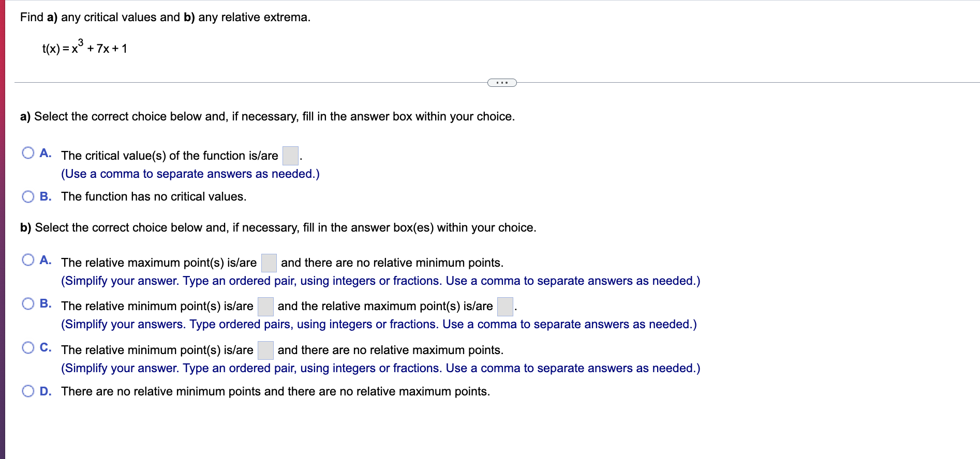980x459 pixels.
Task: Click part b) instruction text
Action: (x=278, y=227)
